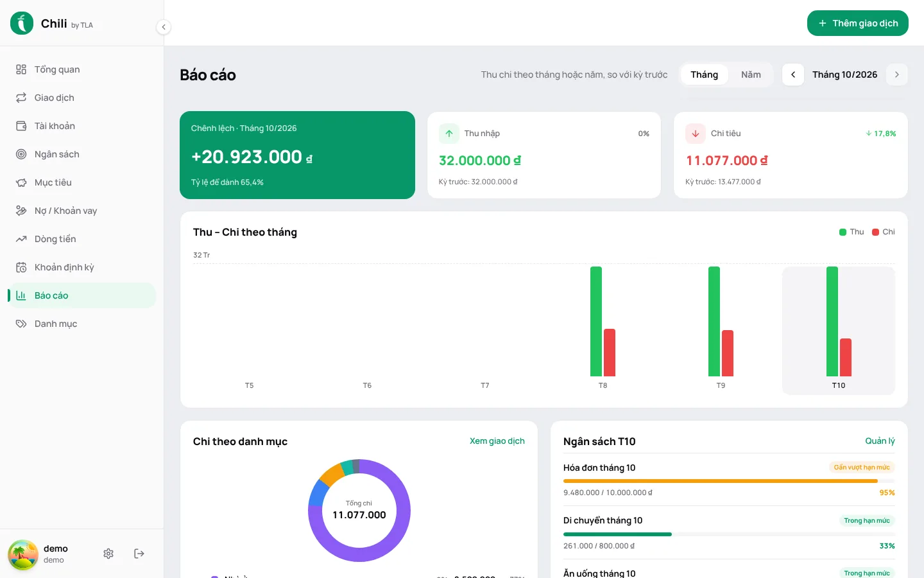Open Tài khoản wallet icon
This screenshot has height=578, width=924.
[x=21, y=126]
